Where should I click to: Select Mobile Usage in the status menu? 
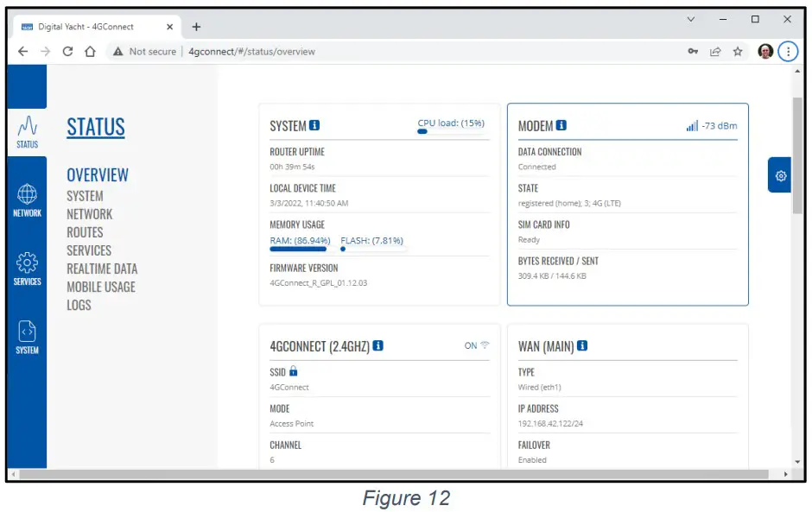click(x=101, y=287)
